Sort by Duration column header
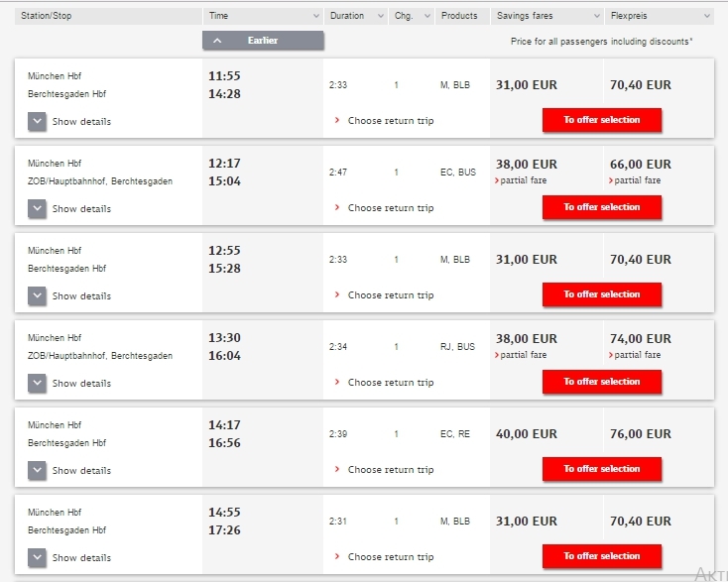Viewport: 728px width, 582px height. [357, 16]
